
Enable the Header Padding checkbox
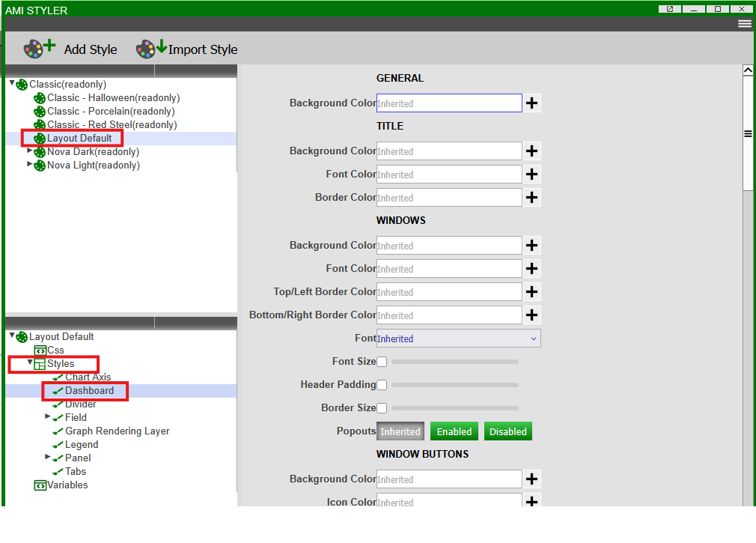click(x=382, y=385)
